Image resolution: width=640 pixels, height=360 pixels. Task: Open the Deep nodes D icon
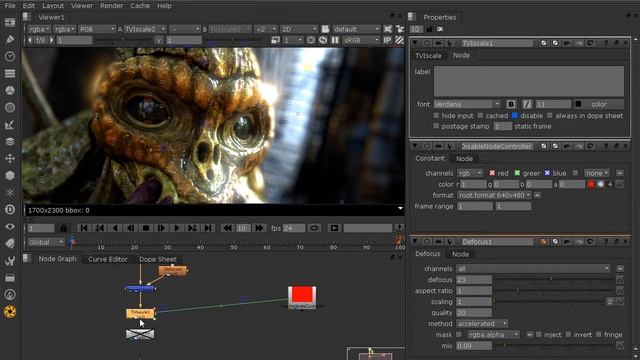(x=10, y=209)
